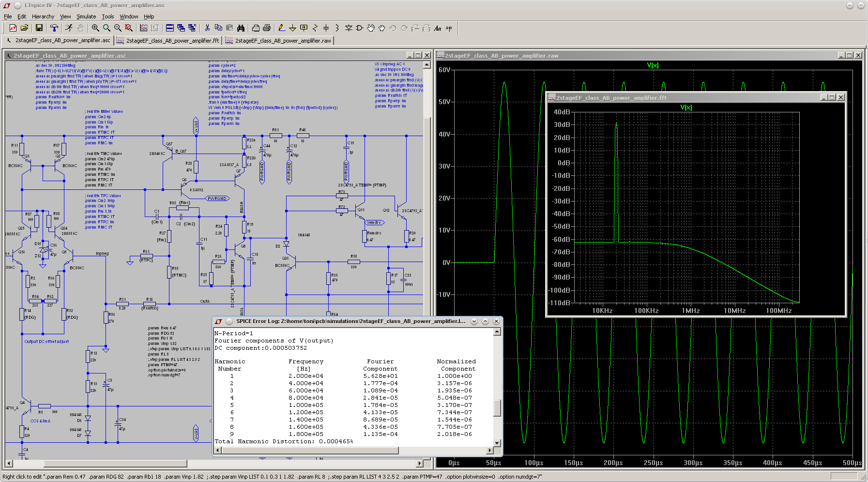Screen dimensions: 868x482
Task: Tile the windows with the tile icon
Action: (x=169, y=28)
